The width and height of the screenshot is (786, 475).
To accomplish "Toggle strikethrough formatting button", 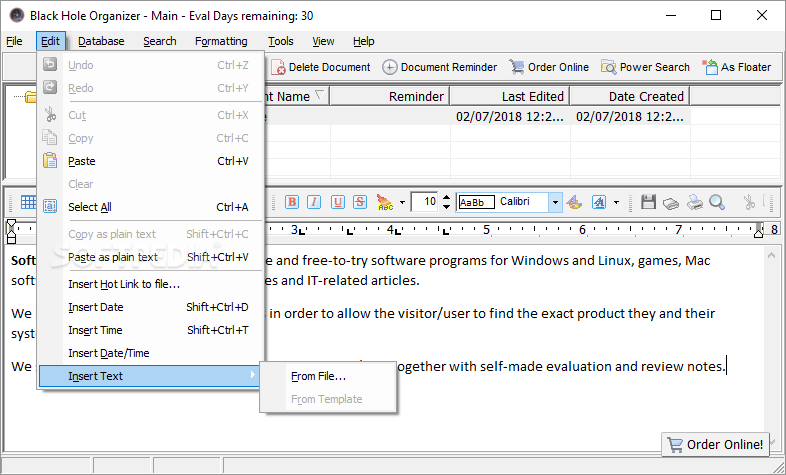I will (x=360, y=202).
